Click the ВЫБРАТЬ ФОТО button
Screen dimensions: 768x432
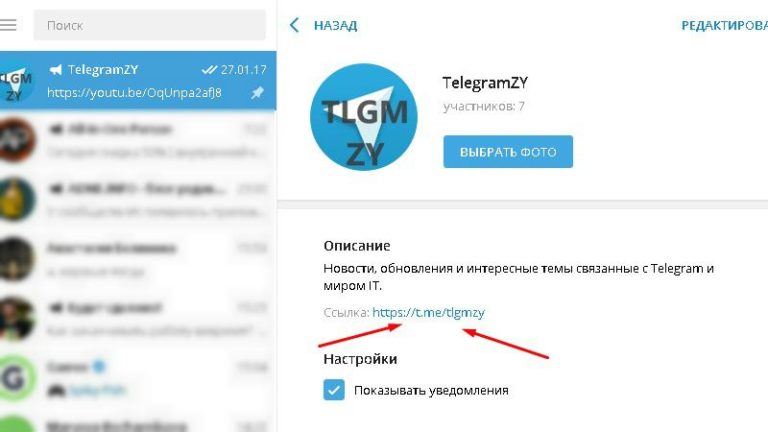[x=508, y=152]
